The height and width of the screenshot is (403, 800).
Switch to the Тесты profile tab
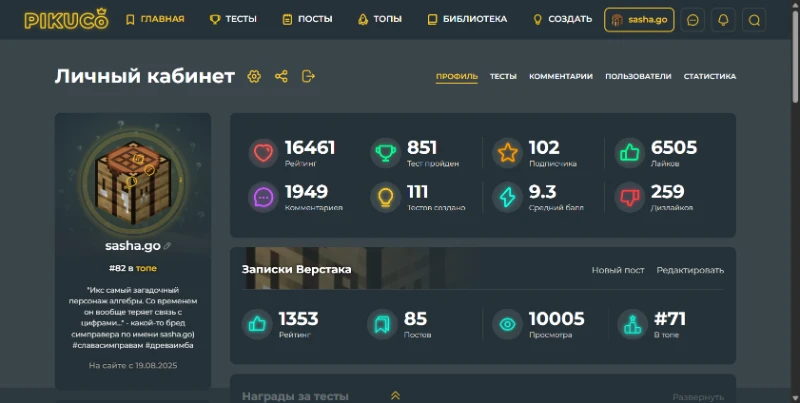click(x=503, y=77)
